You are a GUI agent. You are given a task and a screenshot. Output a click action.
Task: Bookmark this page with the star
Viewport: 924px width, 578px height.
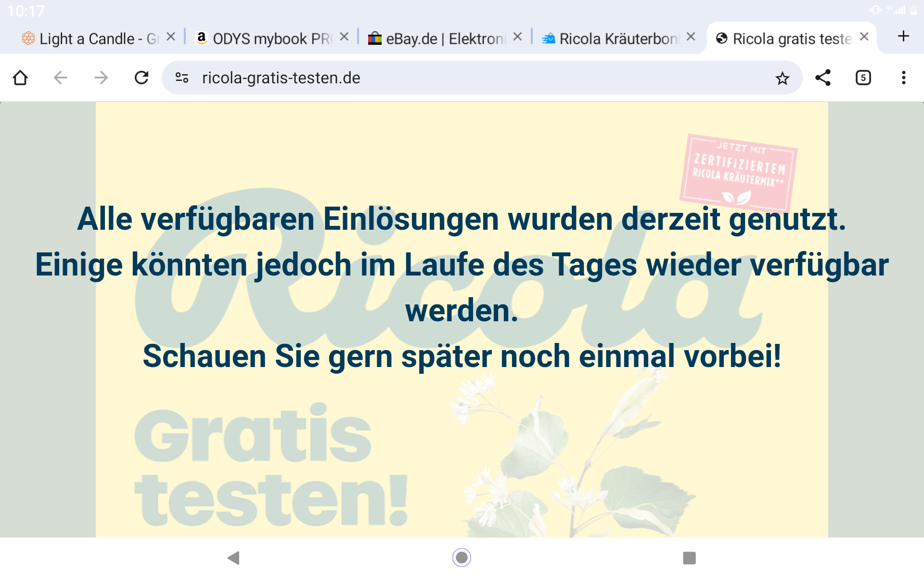782,78
